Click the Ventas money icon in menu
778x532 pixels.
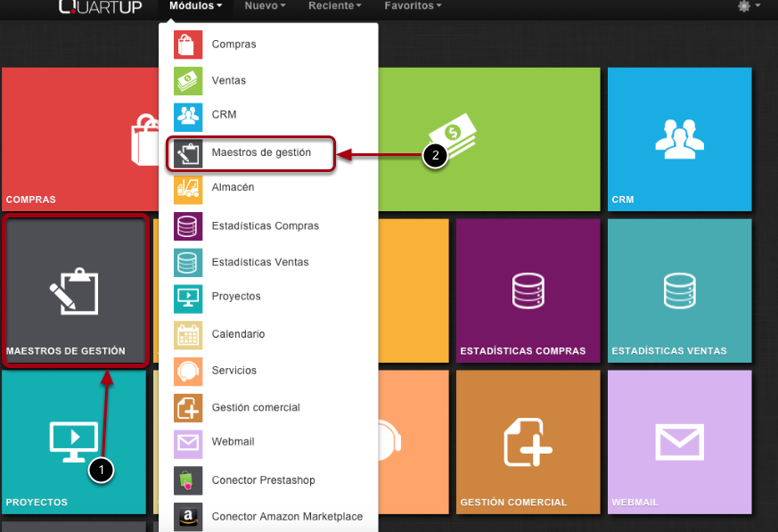[x=188, y=81]
